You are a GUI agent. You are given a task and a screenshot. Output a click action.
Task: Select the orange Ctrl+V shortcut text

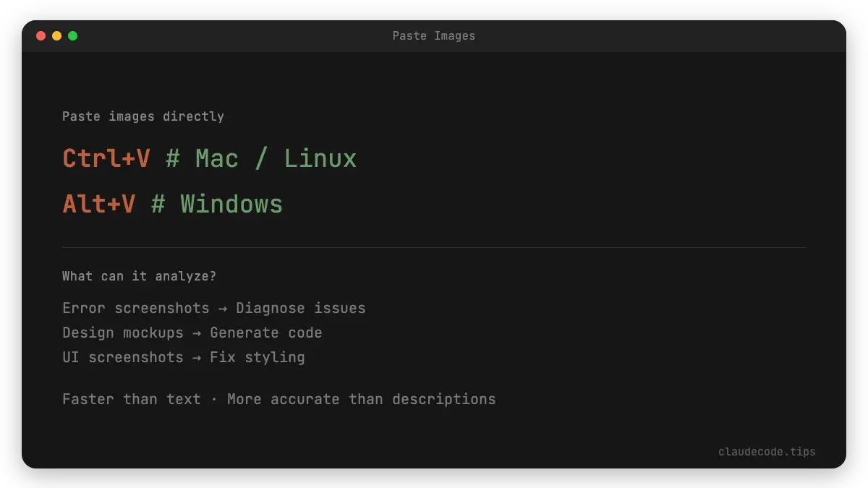(x=106, y=158)
